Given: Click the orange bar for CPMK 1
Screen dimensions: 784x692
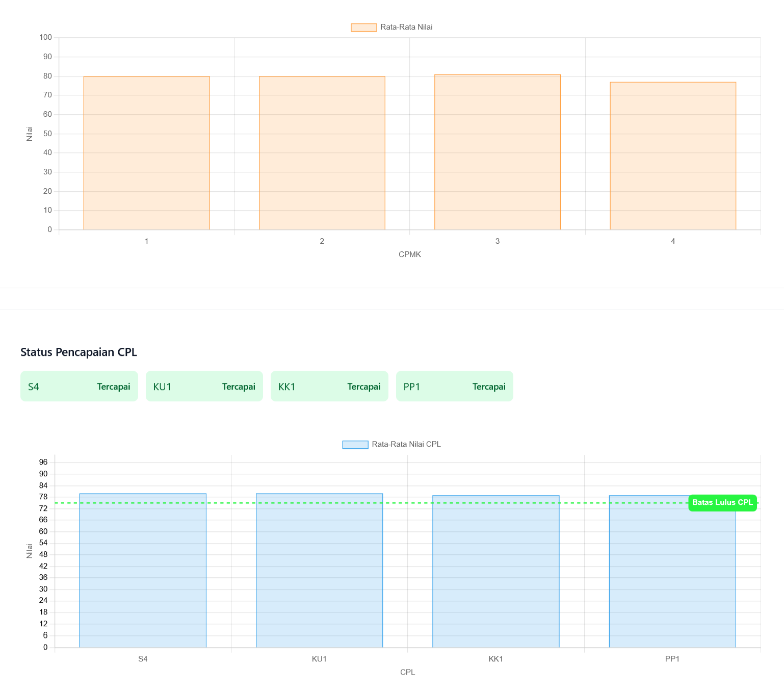Looking at the screenshot, I should tap(146, 153).
